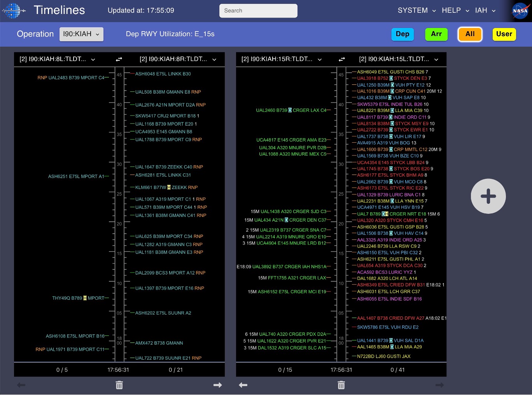This screenshot has height=395, width=532.
Task: Select flight UAL1971 B739 MPORT C11
Action: point(70,350)
